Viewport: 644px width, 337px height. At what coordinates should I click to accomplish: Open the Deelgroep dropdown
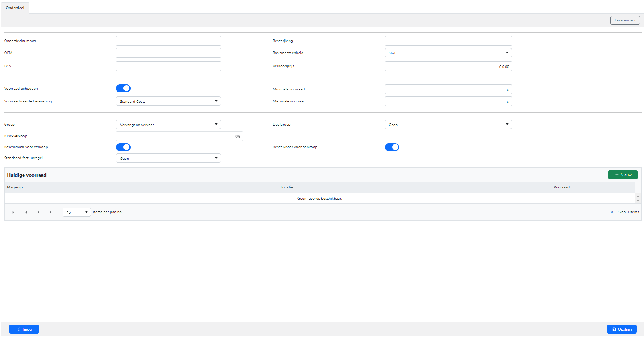448,125
